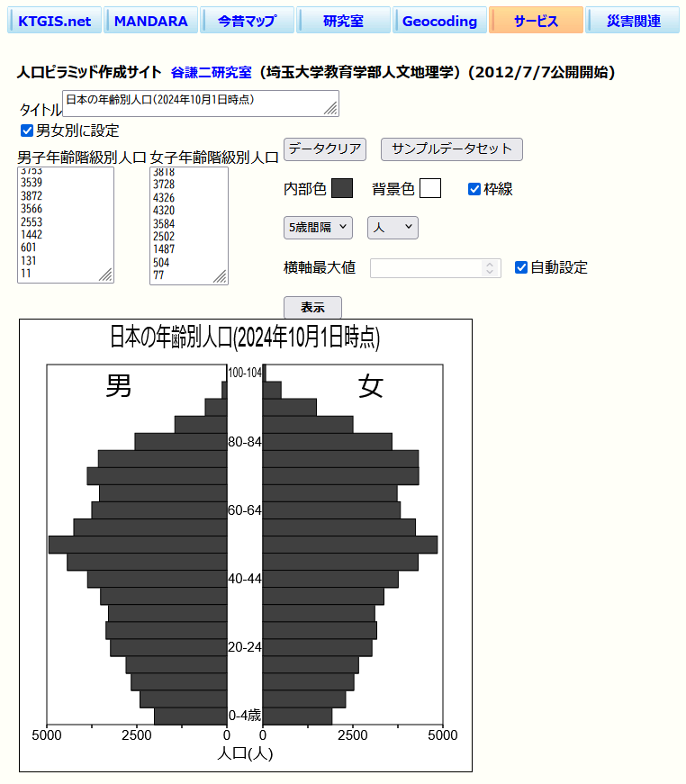Toggle the 枠線 checkbox
Image resolution: width=686 pixels, height=784 pixels.
(x=474, y=189)
